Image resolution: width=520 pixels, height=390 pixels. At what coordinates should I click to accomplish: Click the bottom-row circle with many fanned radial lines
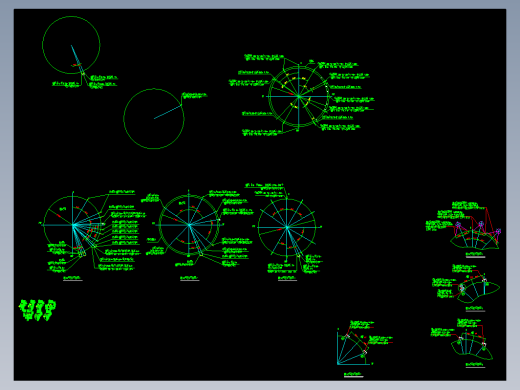pos(73,225)
